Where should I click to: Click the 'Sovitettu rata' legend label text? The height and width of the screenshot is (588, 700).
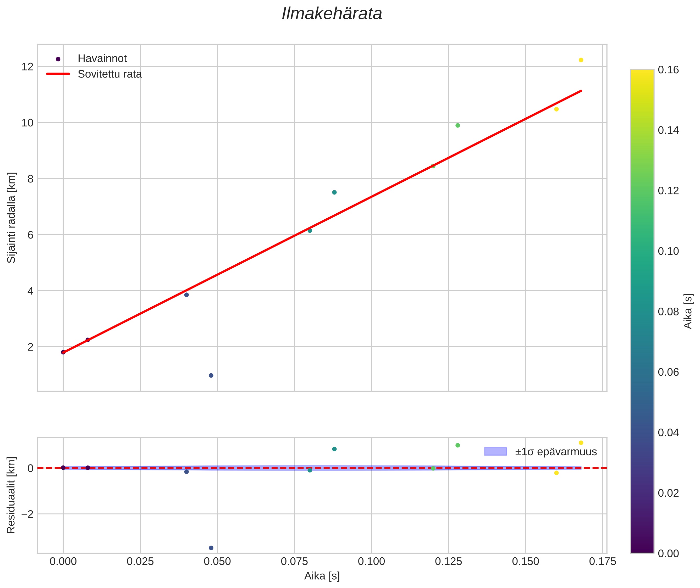(x=110, y=74)
